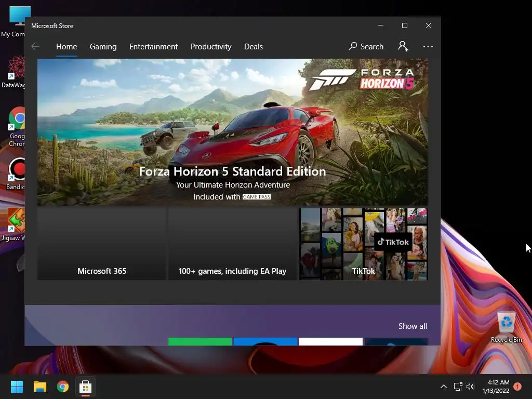Switch to the Home tab
Viewport: 532px width, 399px height.
click(66, 46)
